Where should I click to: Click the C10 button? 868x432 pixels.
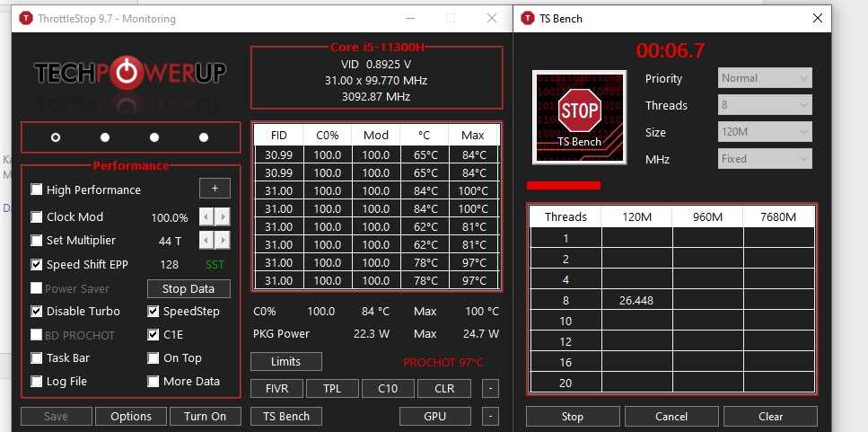point(388,388)
